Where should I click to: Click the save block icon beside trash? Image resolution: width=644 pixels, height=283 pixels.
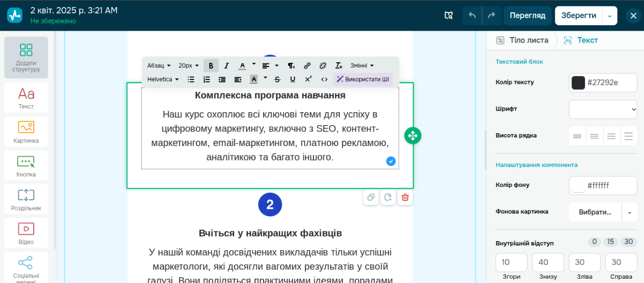388,197
